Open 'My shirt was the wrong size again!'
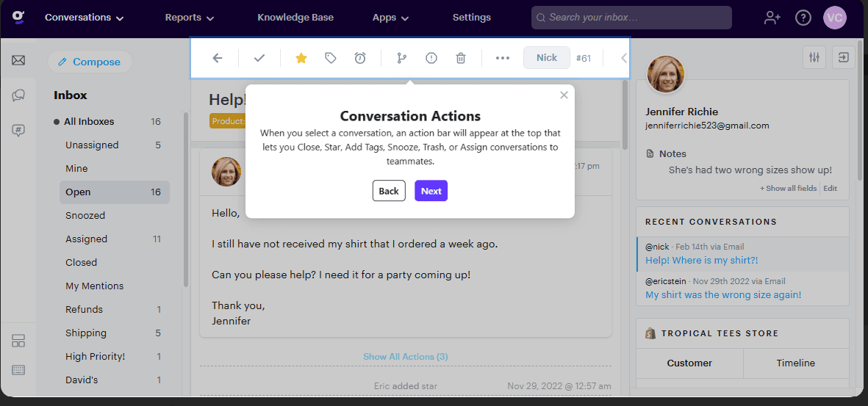 point(723,295)
